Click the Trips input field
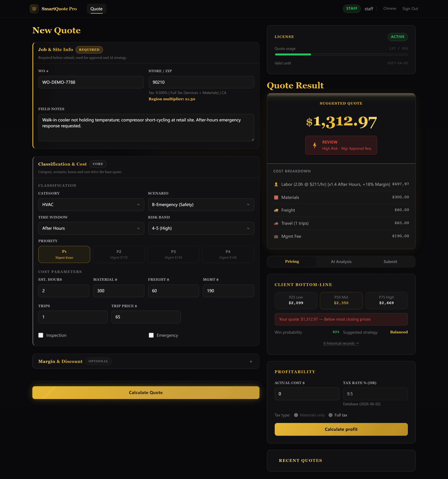Image resolution: width=448 pixels, height=479 pixels. point(73,317)
